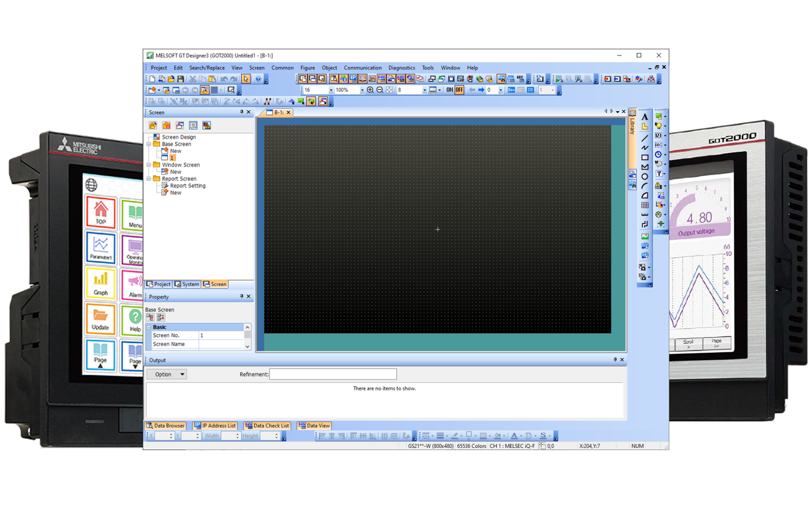Viewport: 812px width, 522px height.
Task: Open the IP Address List panel
Action: [x=215, y=425]
